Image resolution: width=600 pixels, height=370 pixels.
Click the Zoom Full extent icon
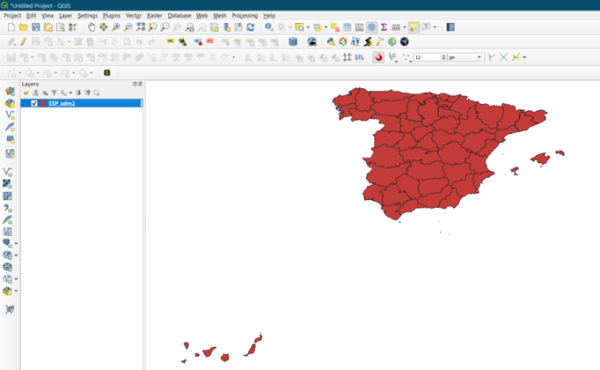point(140,27)
